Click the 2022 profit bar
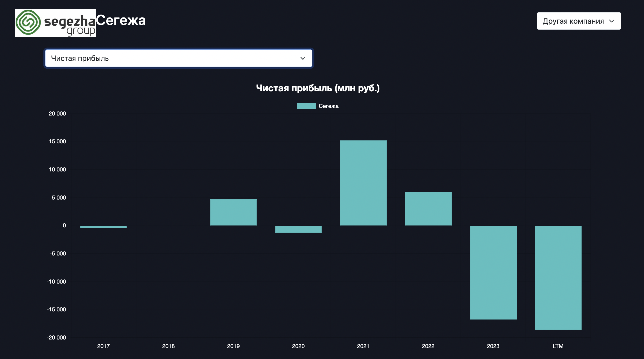Image resolution: width=644 pixels, height=359 pixels. click(x=428, y=209)
